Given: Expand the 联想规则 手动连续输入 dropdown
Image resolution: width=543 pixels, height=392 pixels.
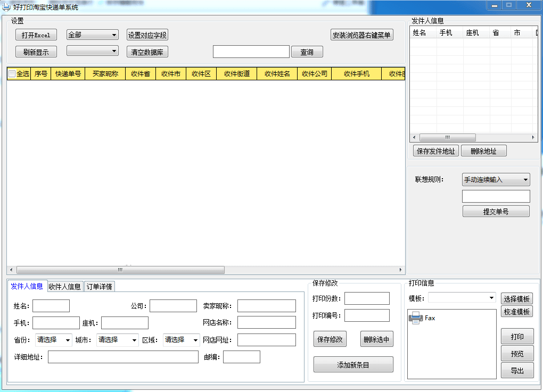Looking at the screenshot, I should tap(496, 180).
